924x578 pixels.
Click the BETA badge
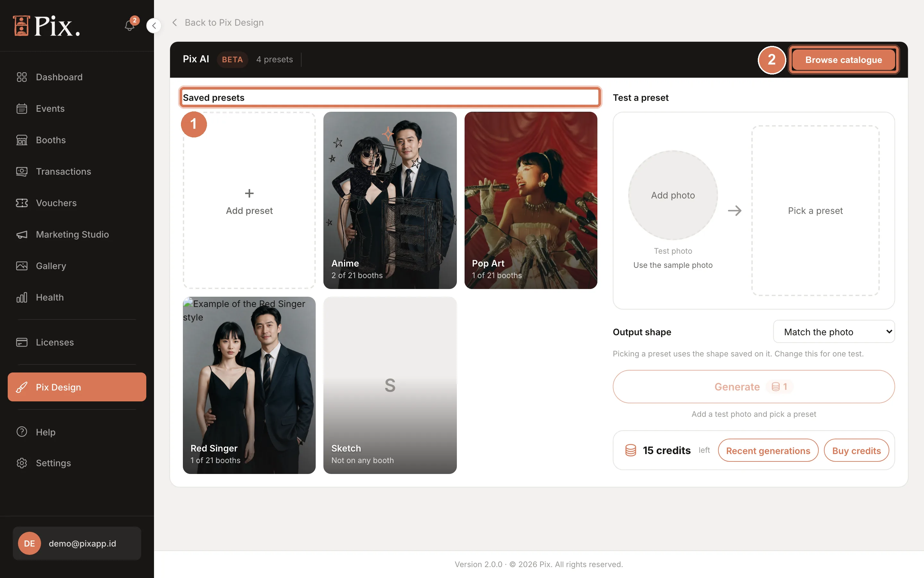[232, 60]
